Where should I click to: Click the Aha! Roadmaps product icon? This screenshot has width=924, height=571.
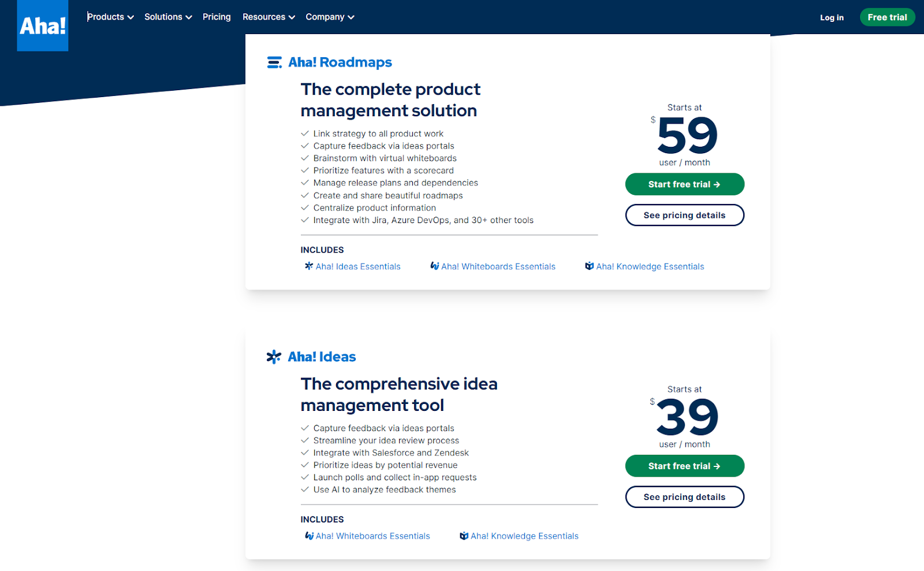tap(274, 62)
